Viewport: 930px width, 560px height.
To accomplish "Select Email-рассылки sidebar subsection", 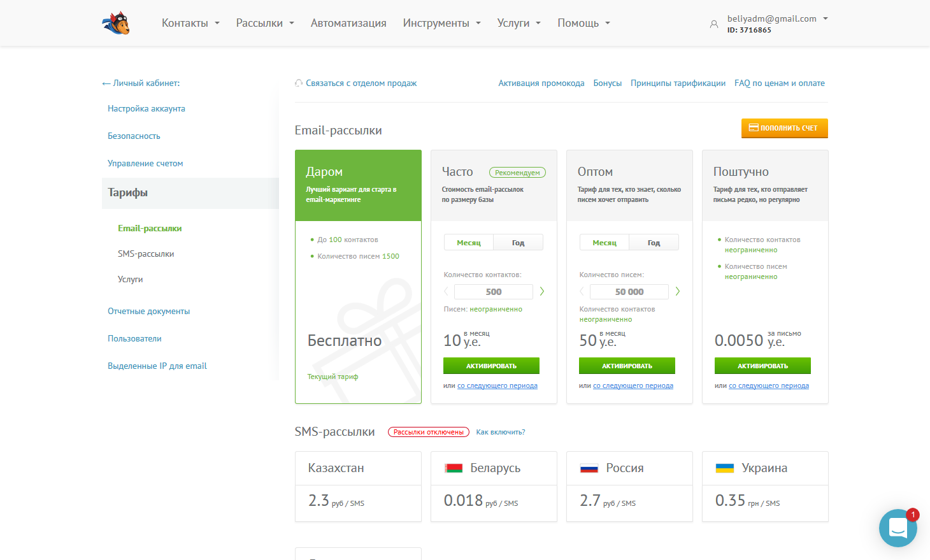I will coord(150,229).
